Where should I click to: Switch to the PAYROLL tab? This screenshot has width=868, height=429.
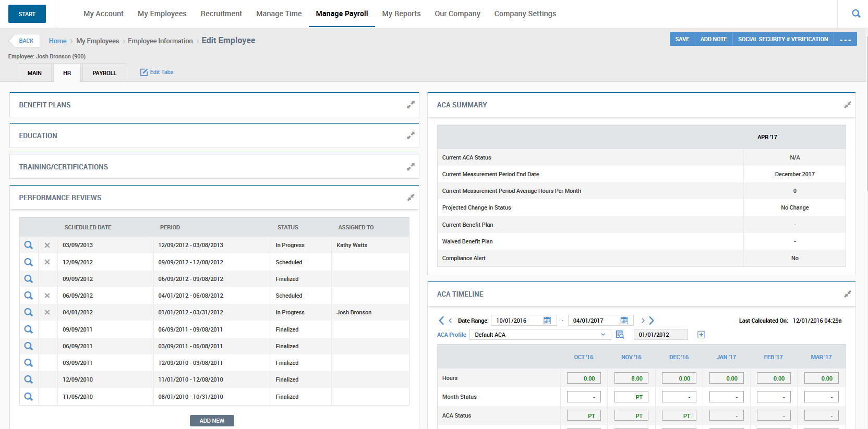pos(104,73)
